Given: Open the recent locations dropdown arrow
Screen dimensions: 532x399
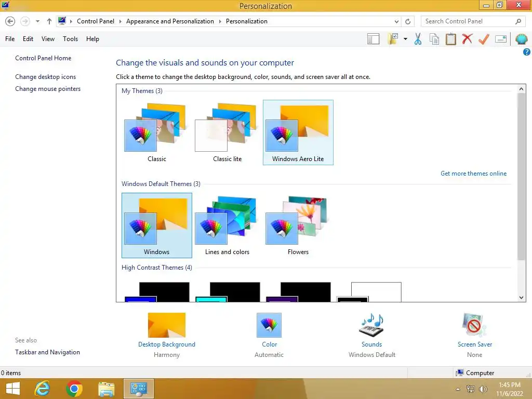Looking at the screenshot, I should 37,21.
